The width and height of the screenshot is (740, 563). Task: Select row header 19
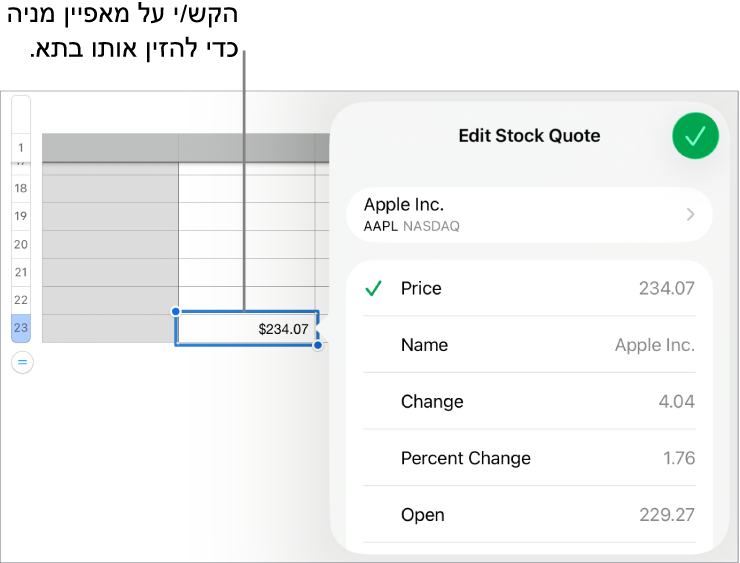point(21,216)
